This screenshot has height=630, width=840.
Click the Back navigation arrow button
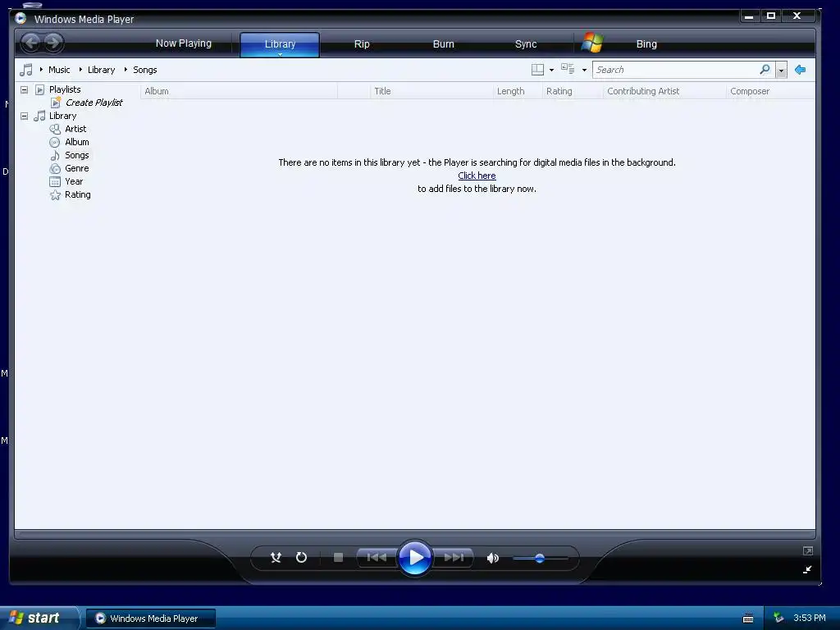click(x=31, y=43)
